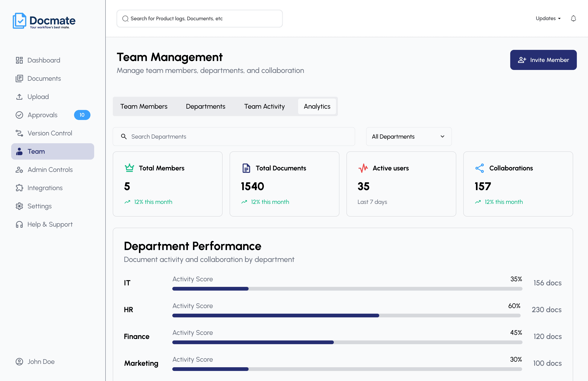Image resolution: width=588 pixels, height=381 pixels.
Task: Click the Invite Member button
Action: [543, 60]
